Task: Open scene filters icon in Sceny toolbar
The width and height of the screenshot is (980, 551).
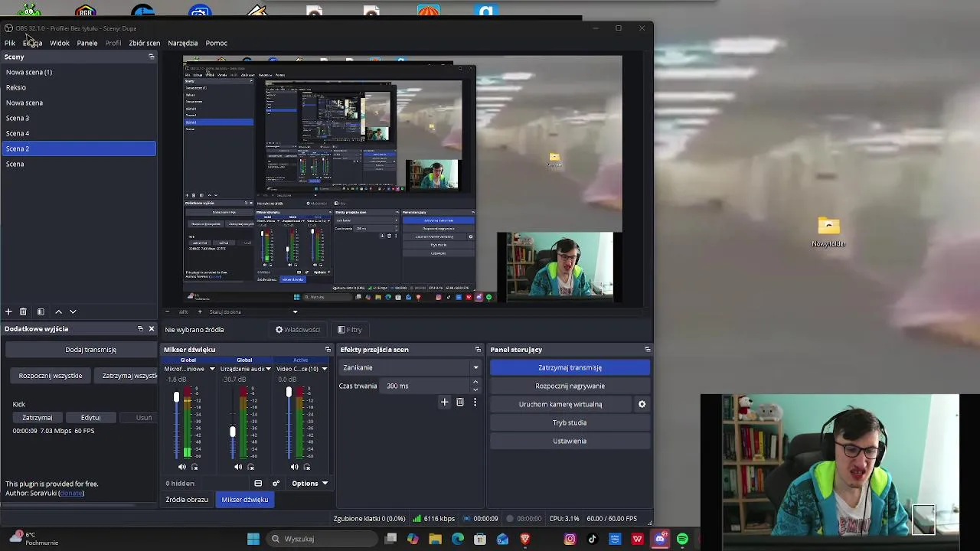Action: point(41,311)
